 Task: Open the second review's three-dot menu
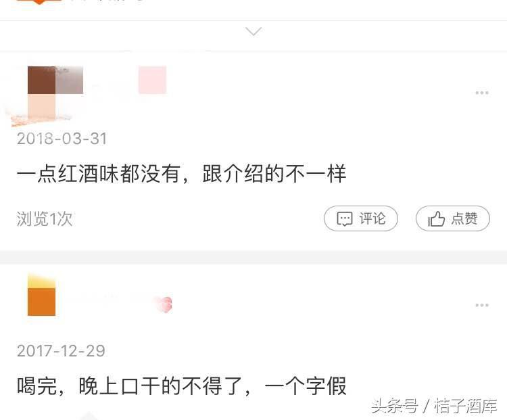click(x=482, y=305)
